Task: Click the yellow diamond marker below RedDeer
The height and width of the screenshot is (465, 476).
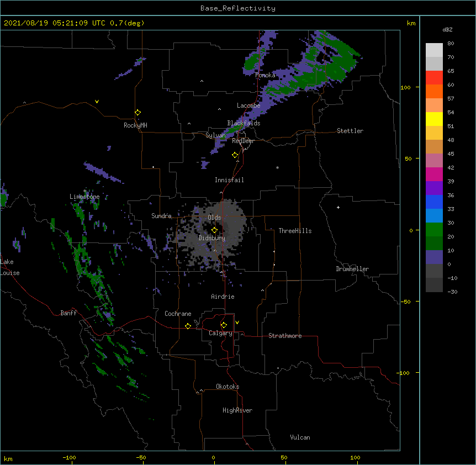Action: tap(235, 155)
